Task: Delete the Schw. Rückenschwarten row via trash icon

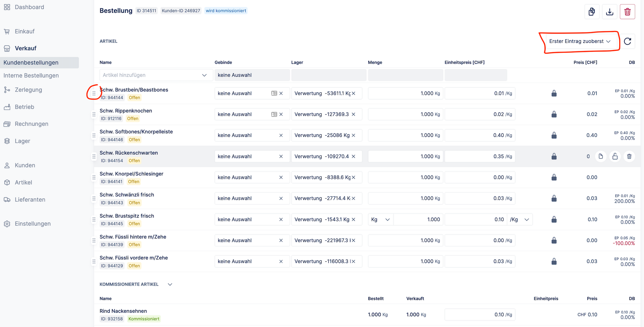Action: click(x=629, y=156)
